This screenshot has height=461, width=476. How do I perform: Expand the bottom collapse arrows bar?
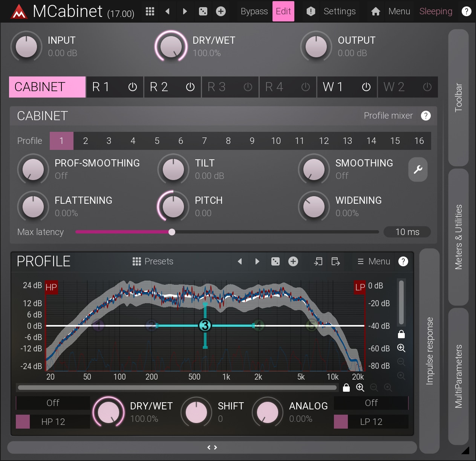pyautogui.click(x=212, y=447)
